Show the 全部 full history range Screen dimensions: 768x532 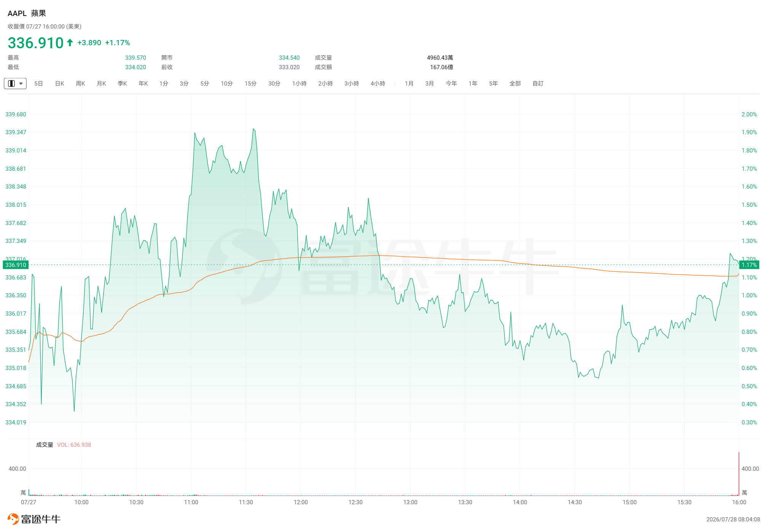[515, 83]
